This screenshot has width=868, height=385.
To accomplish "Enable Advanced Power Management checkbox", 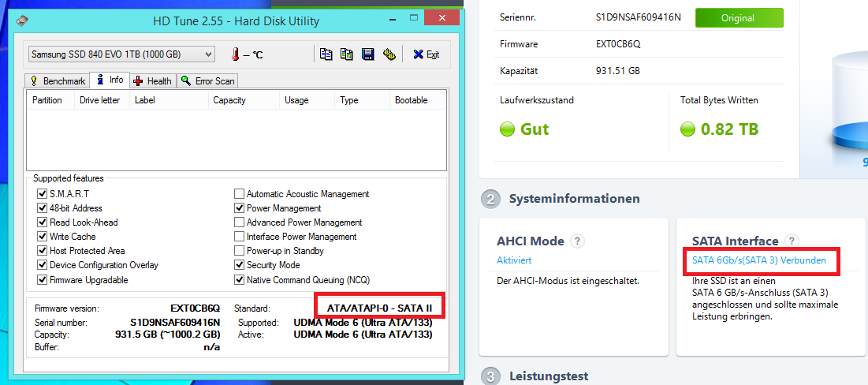I will [x=239, y=222].
